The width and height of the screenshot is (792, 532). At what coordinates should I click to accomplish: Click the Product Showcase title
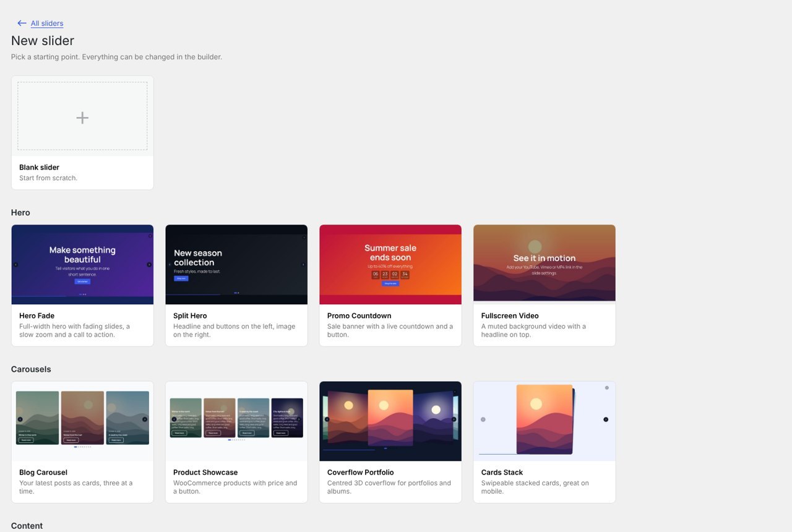(205, 473)
